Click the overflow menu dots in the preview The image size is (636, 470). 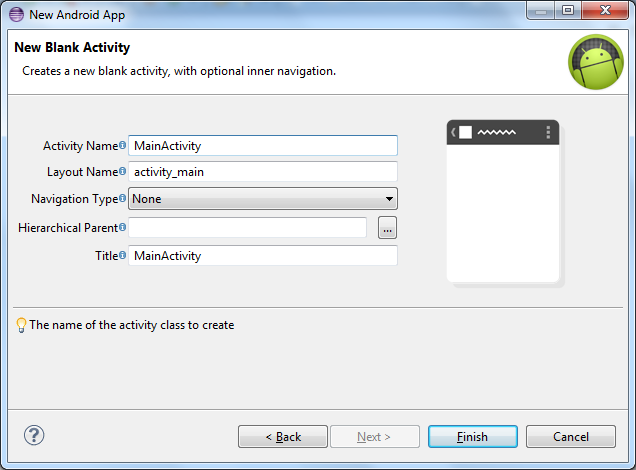click(548, 132)
